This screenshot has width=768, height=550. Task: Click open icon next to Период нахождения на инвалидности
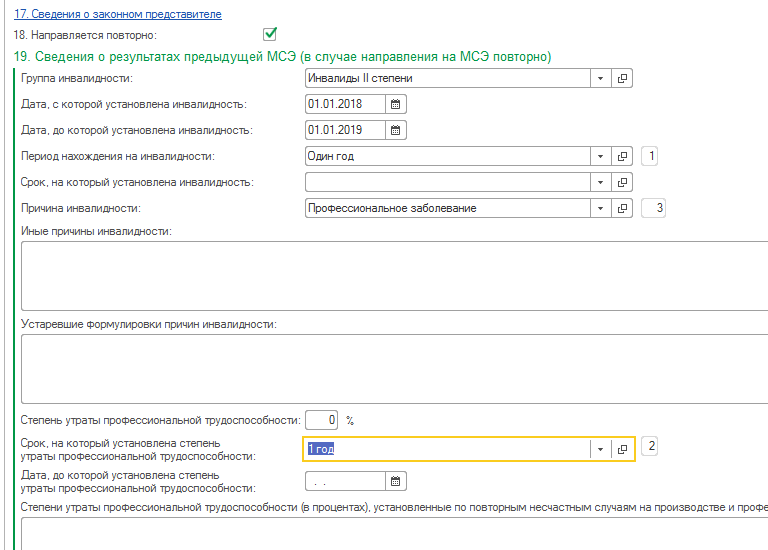[622, 156]
